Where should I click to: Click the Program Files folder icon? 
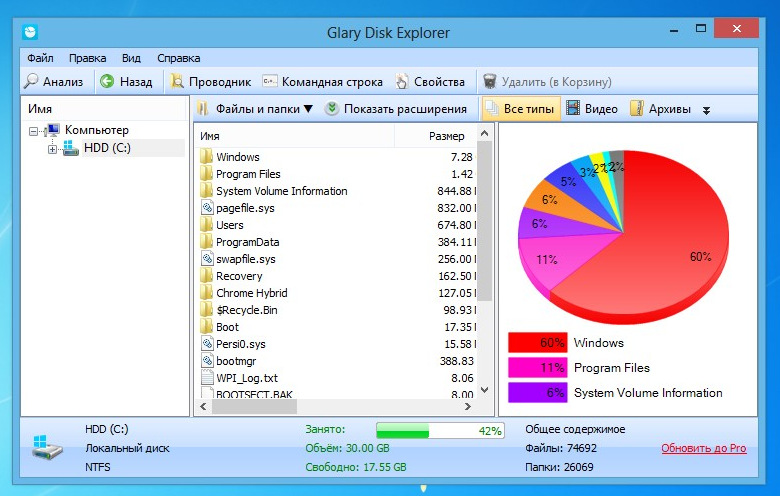pos(206,174)
